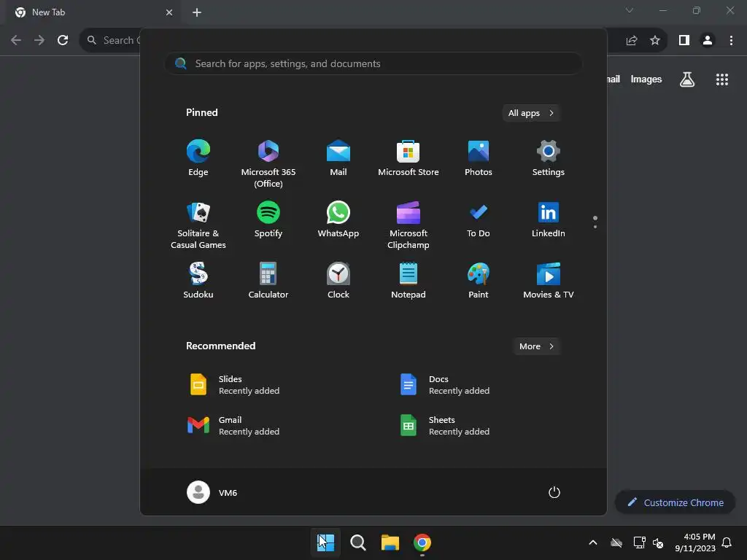Viewport: 747px width, 560px height.
Task: Switch to Chrome from taskbar
Action: [422, 542]
